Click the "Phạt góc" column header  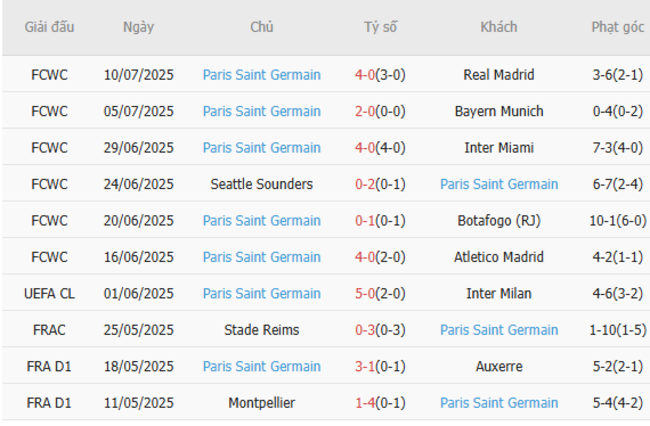(617, 27)
